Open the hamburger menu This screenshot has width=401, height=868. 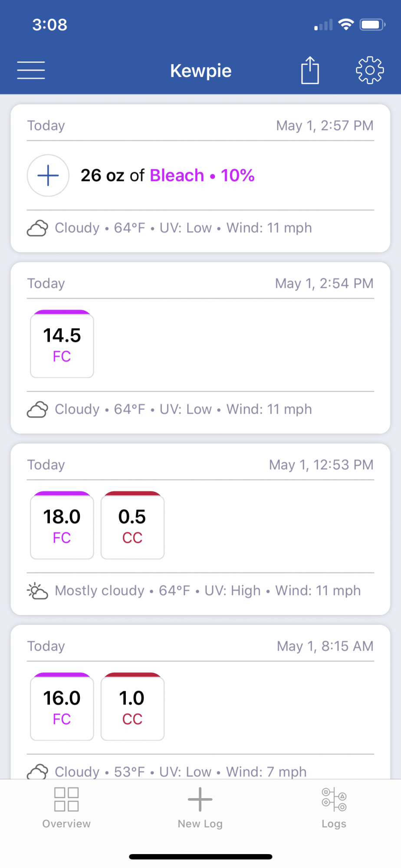pos(31,70)
